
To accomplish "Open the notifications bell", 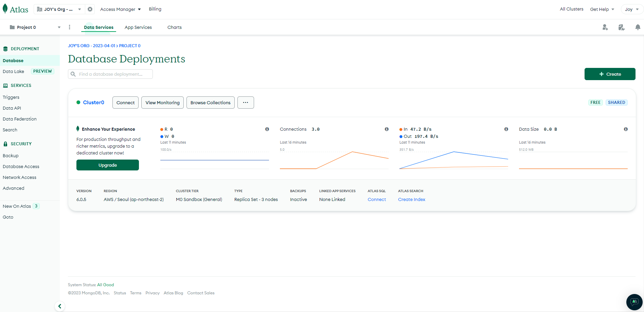I will (638, 27).
